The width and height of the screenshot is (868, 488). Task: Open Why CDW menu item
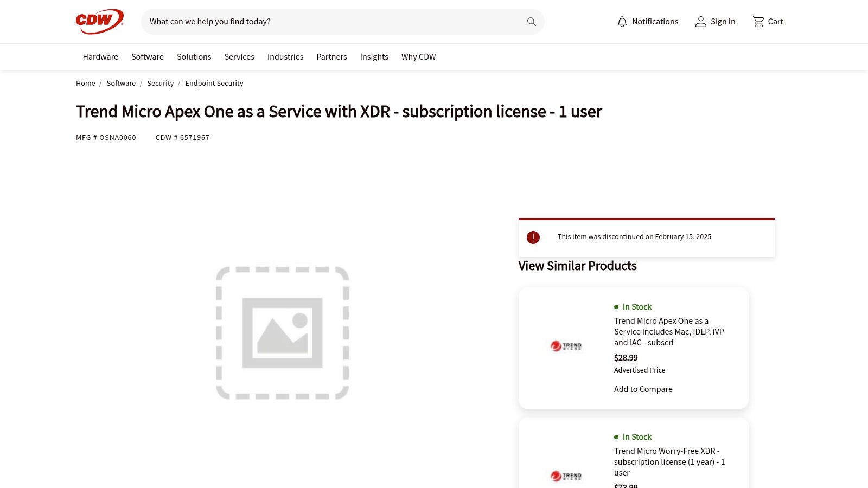tap(418, 57)
